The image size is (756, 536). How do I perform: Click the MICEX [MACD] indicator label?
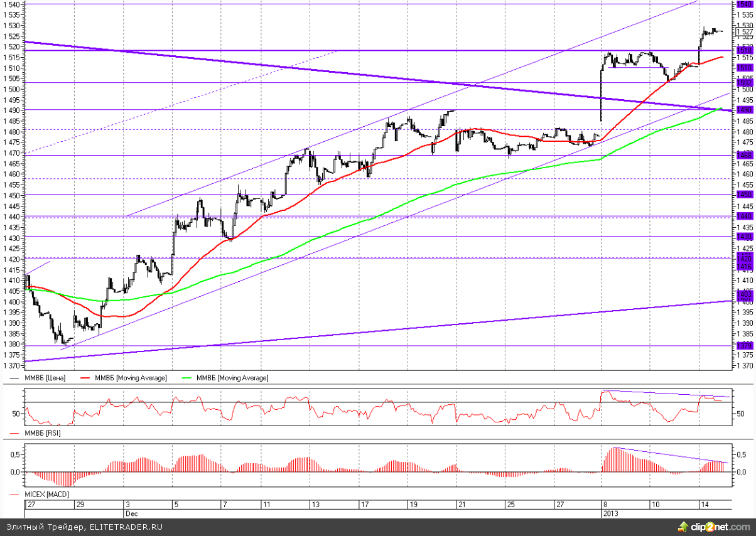[x=45, y=496]
